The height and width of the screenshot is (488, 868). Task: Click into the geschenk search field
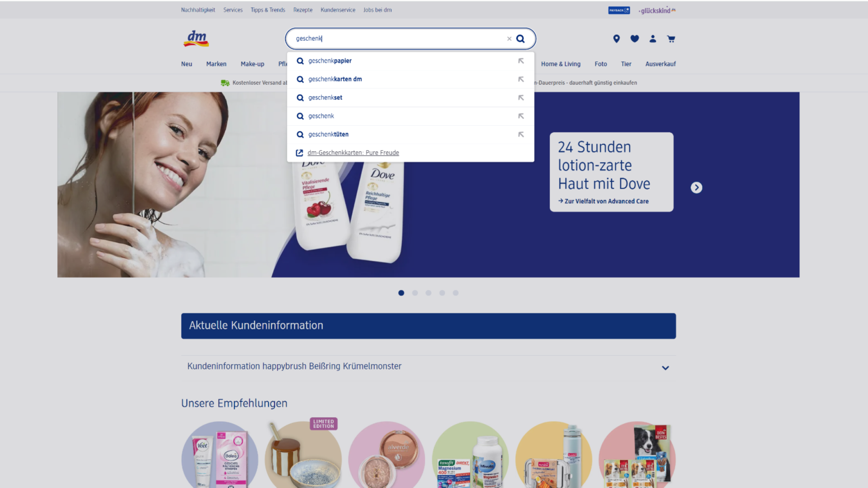pos(399,39)
